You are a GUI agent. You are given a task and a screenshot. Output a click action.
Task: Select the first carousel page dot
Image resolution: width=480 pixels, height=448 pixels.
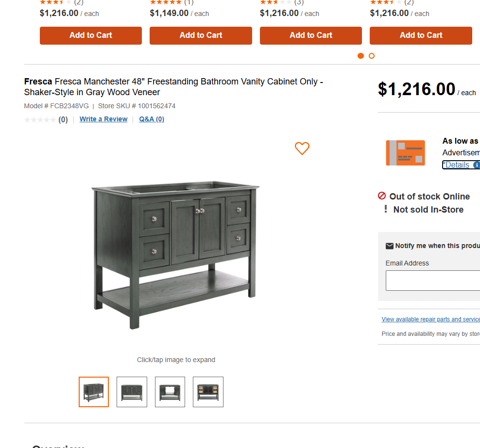point(360,56)
